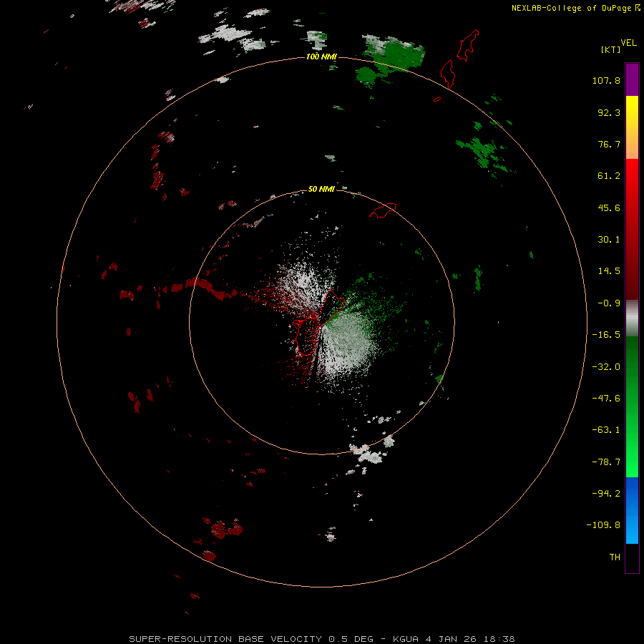Click the 50 NMI range ring label
Viewport: 644px width, 644px height.
pyautogui.click(x=321, y=189)
